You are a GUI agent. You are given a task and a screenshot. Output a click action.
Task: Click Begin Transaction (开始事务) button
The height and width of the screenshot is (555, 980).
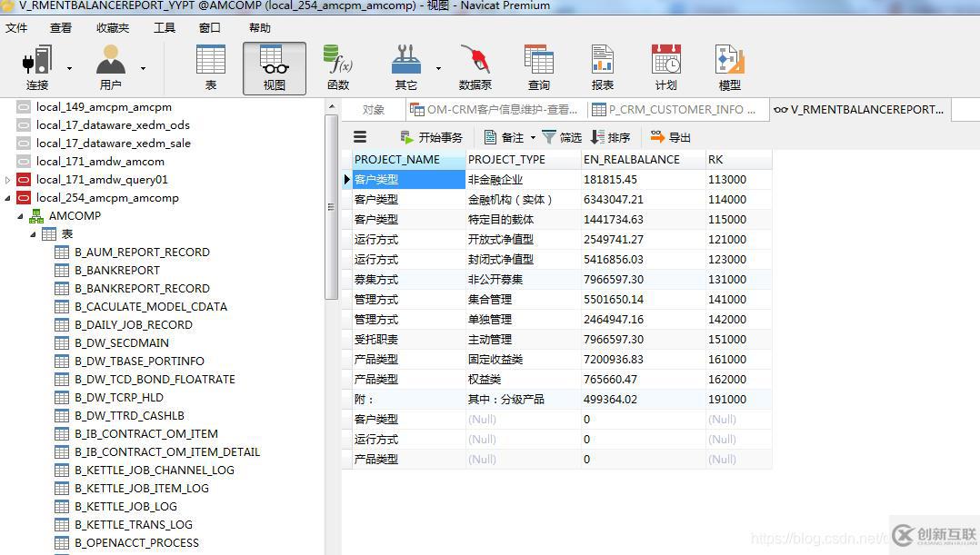432,137
